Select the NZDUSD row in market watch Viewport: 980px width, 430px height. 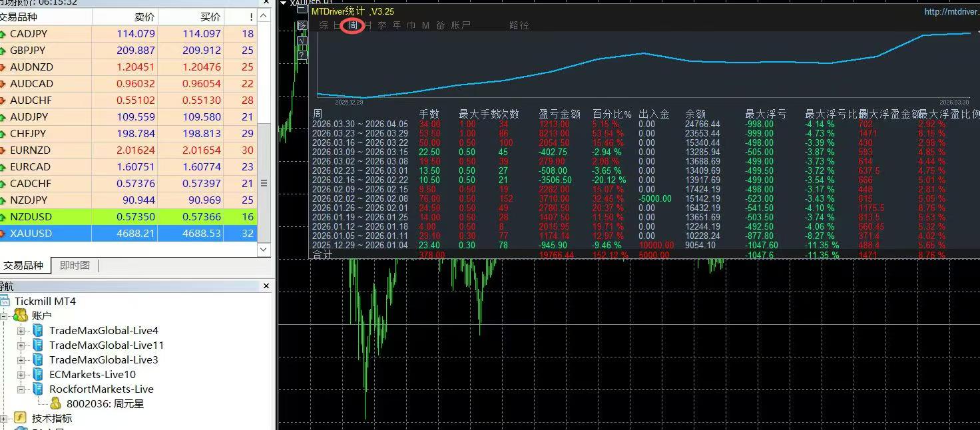(128, 217)
